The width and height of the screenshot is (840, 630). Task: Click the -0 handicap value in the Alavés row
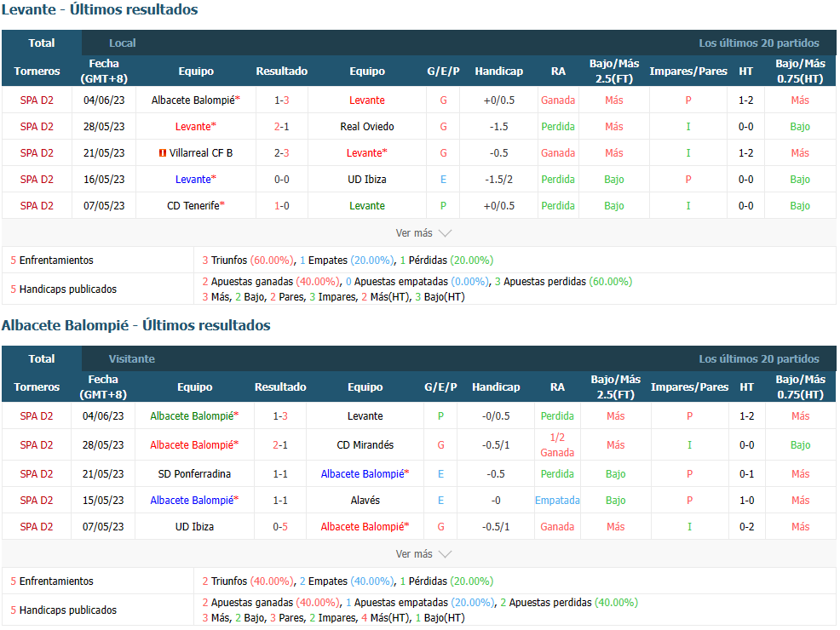pyautogui.click(x=496, y=500)
